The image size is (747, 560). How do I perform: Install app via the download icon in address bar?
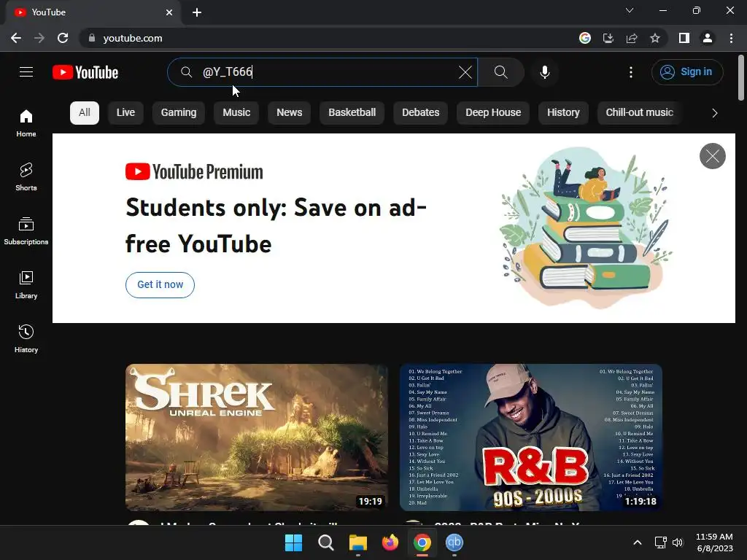[608, 38]
